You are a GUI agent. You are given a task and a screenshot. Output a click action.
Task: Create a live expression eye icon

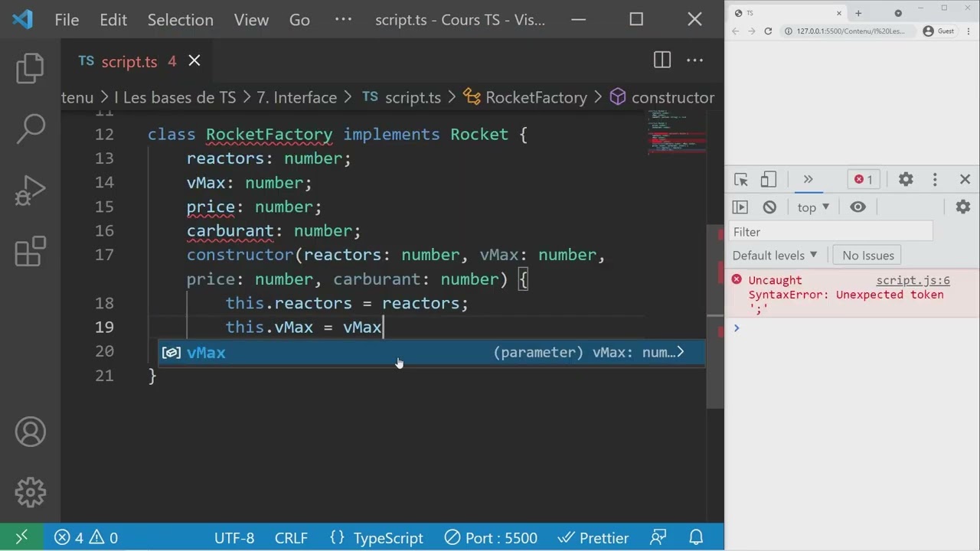point(857,207)
